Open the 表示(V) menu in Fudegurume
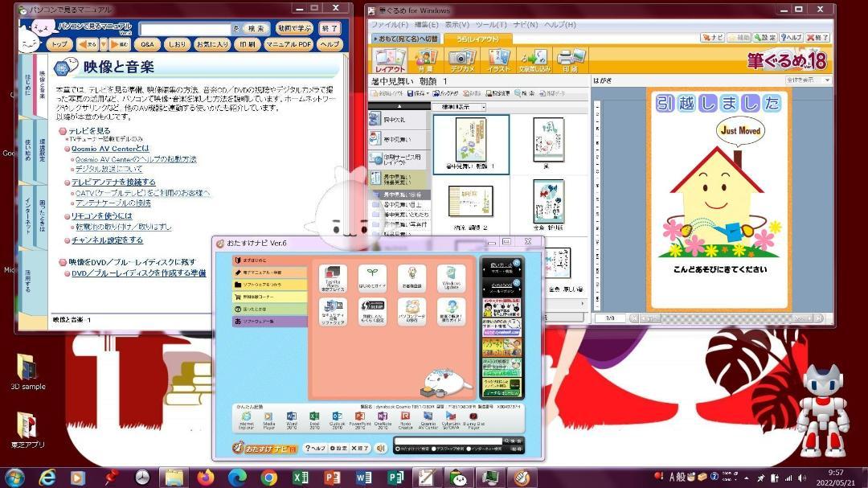Screen dimensions: 868x488 [457, 25]
